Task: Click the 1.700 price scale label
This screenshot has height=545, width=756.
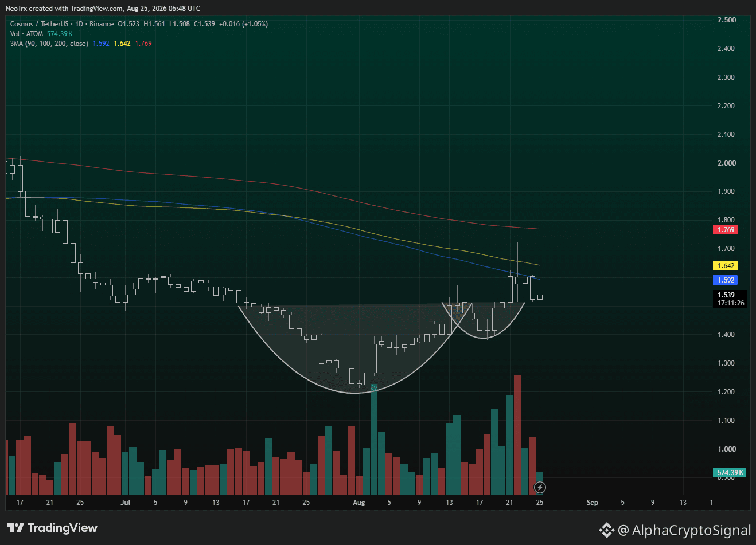Action: [726, 249]
